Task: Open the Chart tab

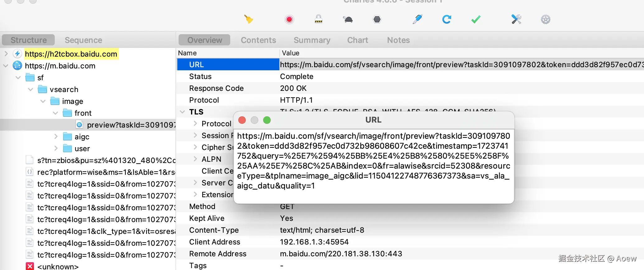Action: click(x=357, y=40)
